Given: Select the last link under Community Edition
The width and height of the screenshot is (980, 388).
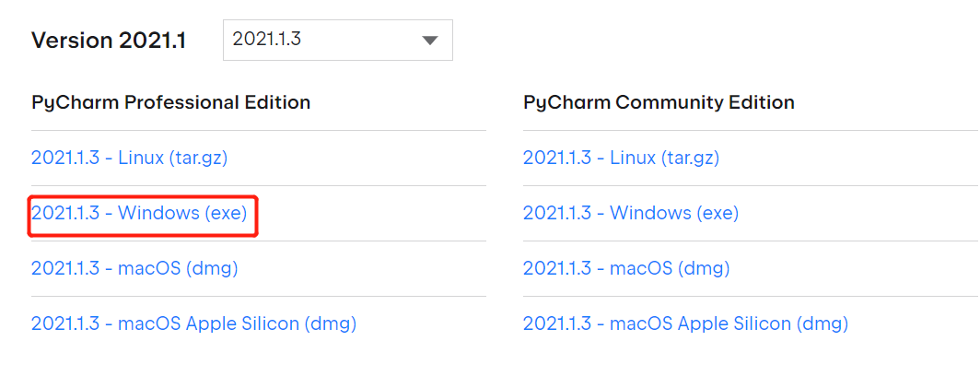Looking at the screenshot, I should [685, 323].
